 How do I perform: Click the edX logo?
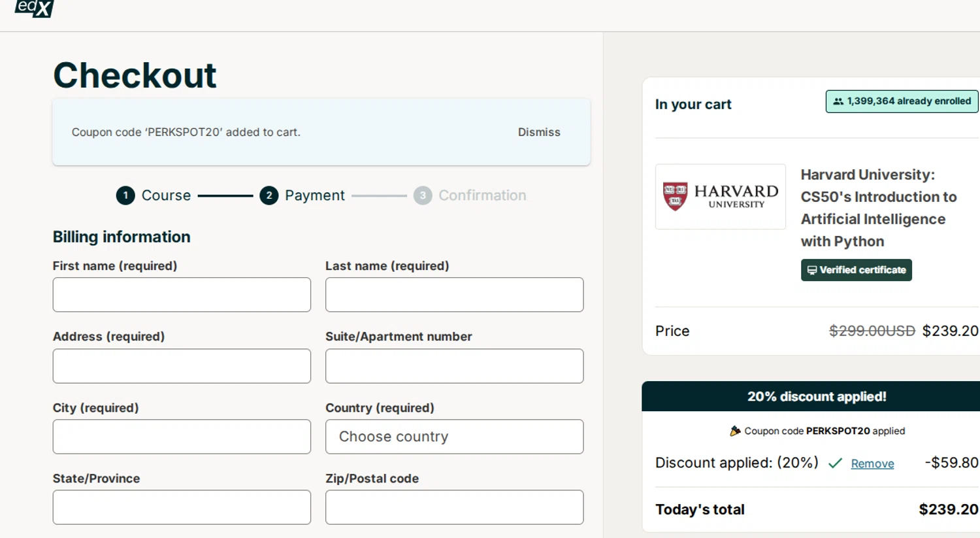34,8
